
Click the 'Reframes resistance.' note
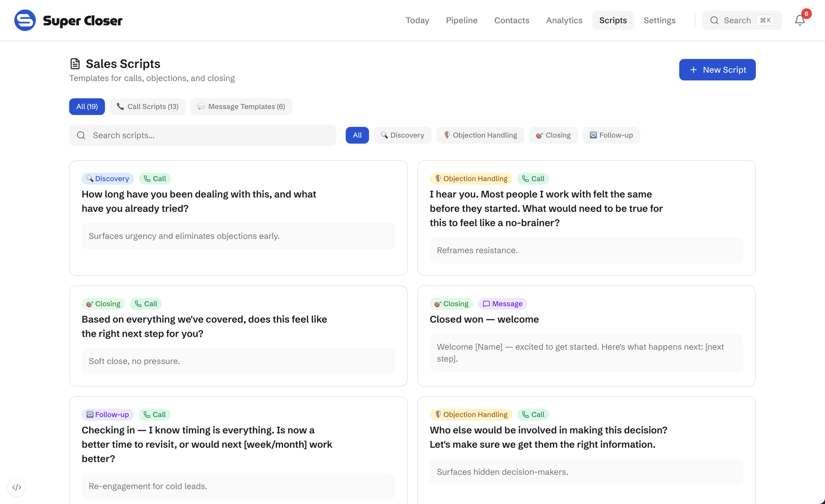(x=586, y=250)
